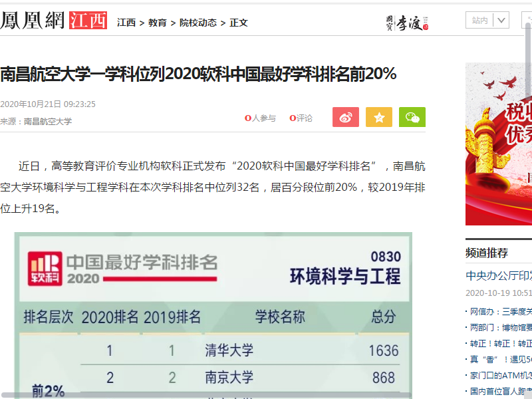Open the 中央办公厅 headline in recommendations
Screen dimensions: 532x399
(x=499, y=276)
